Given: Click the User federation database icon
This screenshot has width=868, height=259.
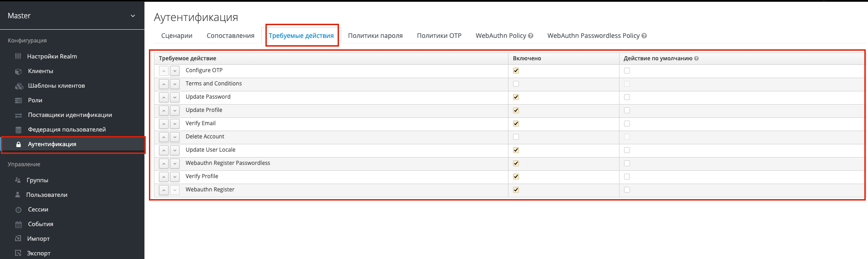Looking at the screenshot, I should click(x=18, y=130).
